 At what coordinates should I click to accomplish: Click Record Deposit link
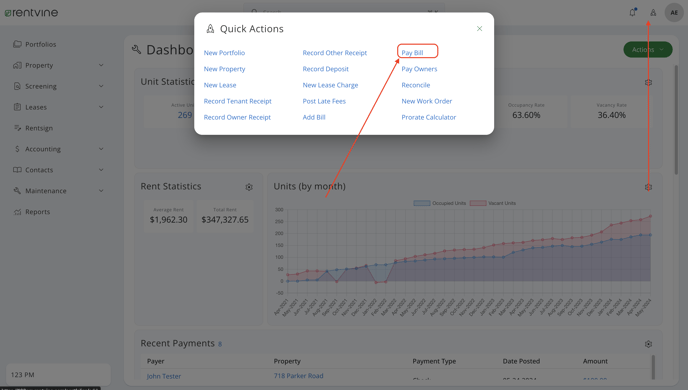point(325,69)
